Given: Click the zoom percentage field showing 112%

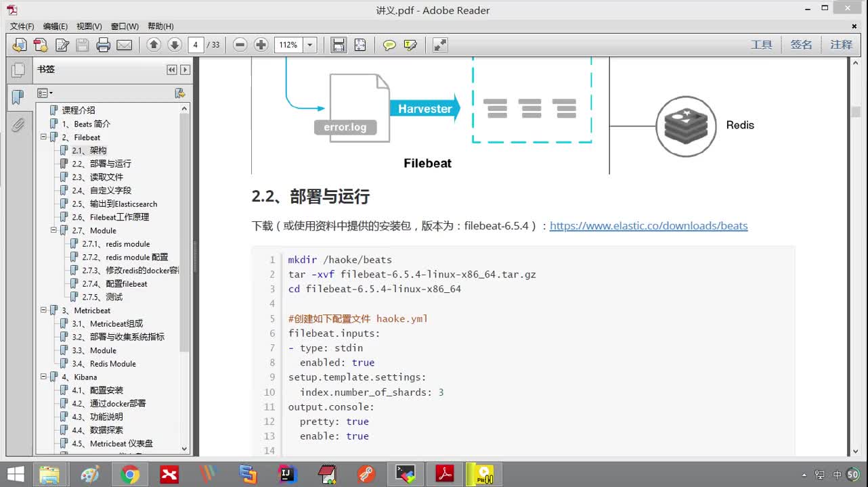Looking at the screenshot, I should [x=289, y=45].
